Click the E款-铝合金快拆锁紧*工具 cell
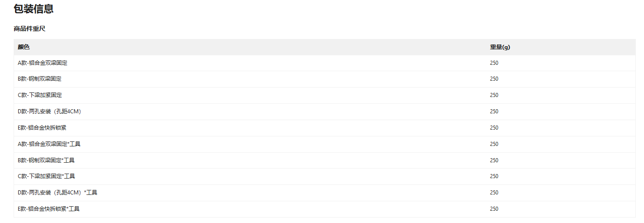This screenshot has width=644, height=223. click(x=49, y=209)
